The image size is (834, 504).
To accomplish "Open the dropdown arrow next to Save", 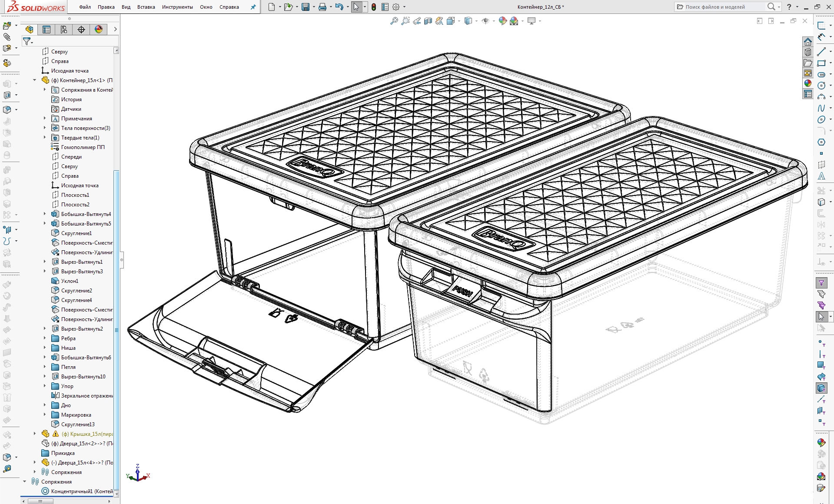I will (313, 7).
